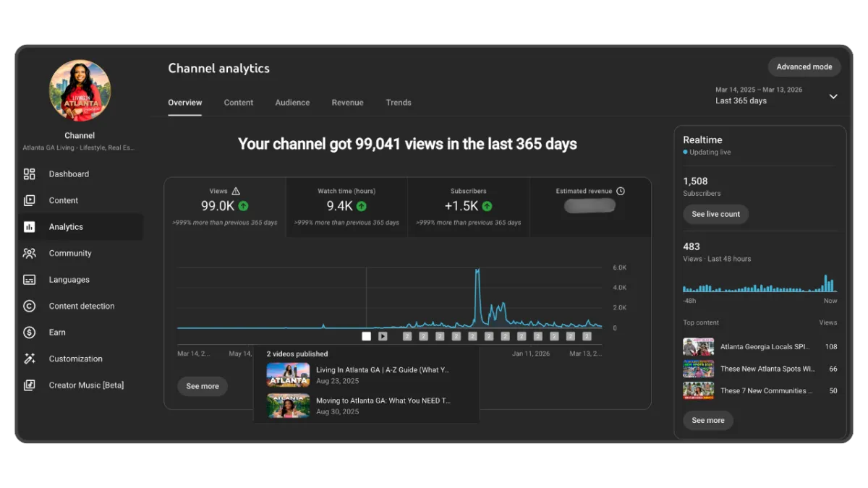The height and width of the screenshot is (488, 868).
Task: Select the Subscribers metric card
Action: 469,207
